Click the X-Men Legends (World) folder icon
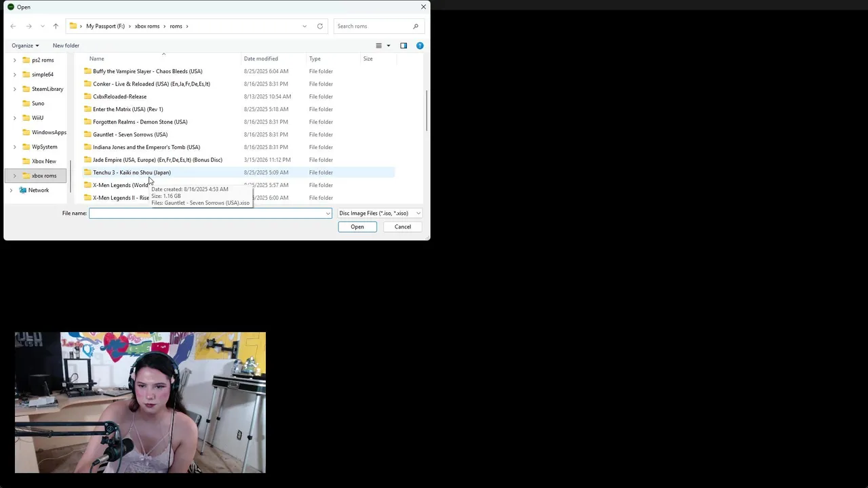Viewport: 868px width, 488px height. [x=87, y=185]
